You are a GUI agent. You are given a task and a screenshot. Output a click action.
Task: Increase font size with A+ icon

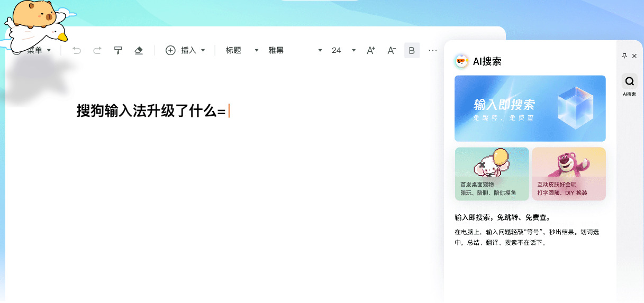coord(371,50)
